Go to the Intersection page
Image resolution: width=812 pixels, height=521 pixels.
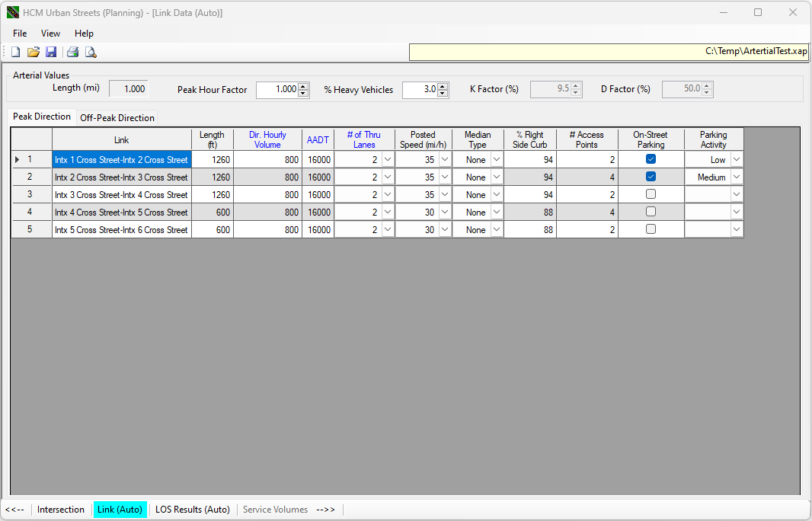click(x=61, y=510)
